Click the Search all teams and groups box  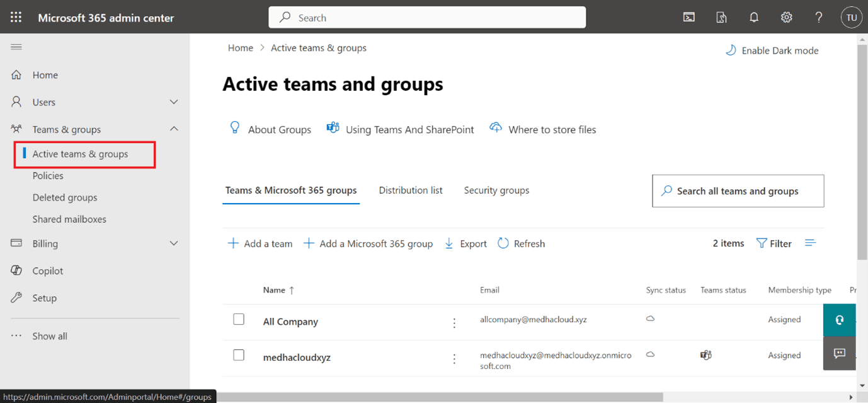tap(738, 190)
